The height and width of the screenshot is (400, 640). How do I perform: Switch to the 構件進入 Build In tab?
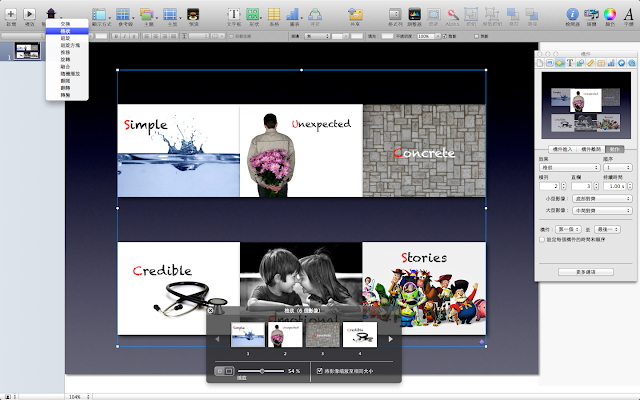562,149
